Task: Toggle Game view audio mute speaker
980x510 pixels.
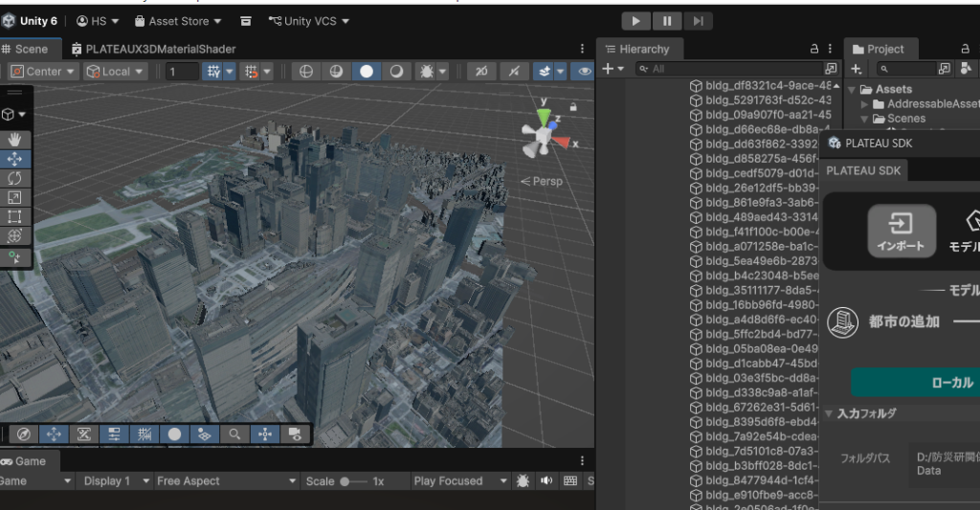Action: (x=546, y=481)
